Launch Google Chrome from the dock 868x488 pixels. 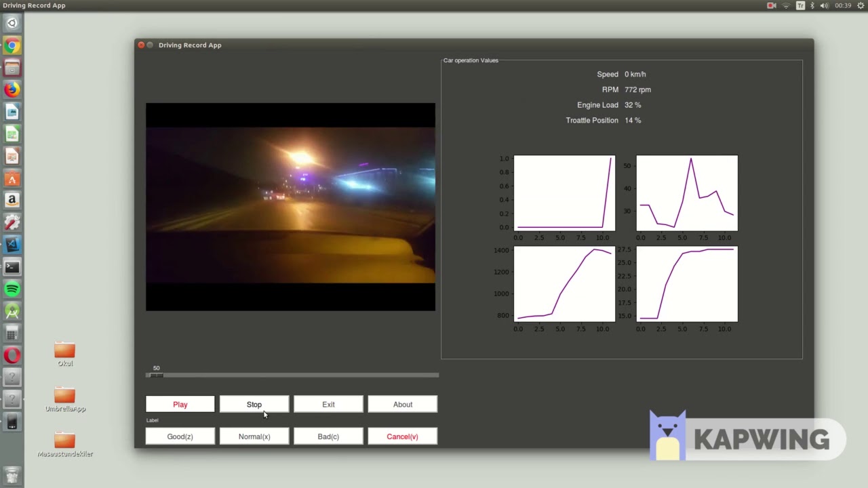[x=12, y=45]
